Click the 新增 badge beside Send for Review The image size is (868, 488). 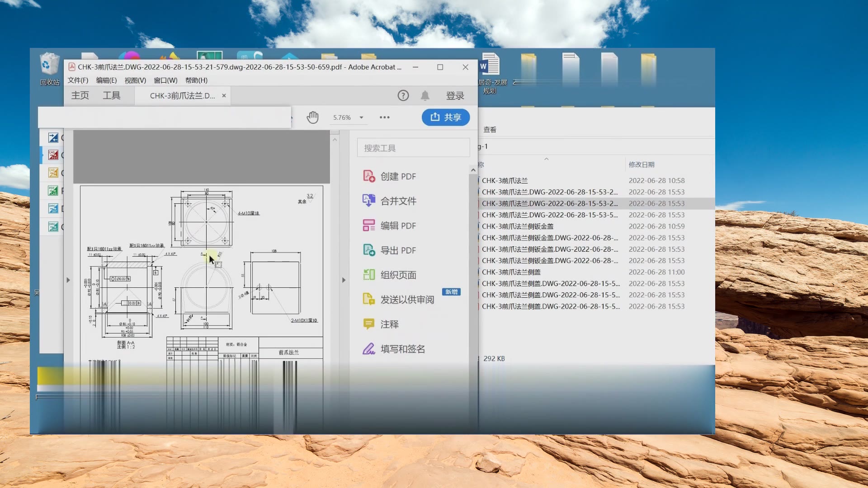point(451,292)
